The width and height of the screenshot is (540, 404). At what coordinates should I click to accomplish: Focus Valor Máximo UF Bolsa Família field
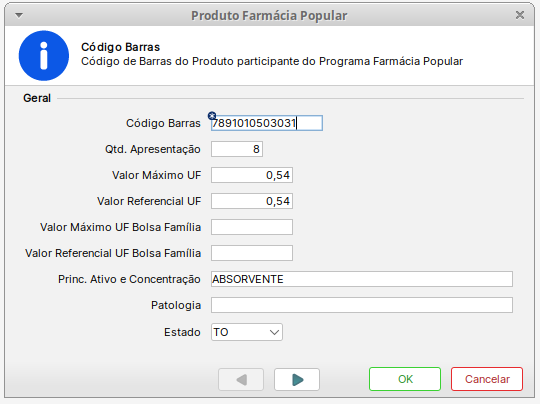coord(252,227)
